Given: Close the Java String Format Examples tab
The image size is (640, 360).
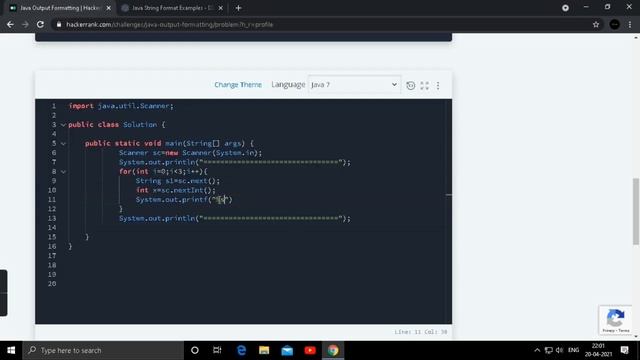Looking at the screenshot, I should pyautogui.click(x=220, y=8).
